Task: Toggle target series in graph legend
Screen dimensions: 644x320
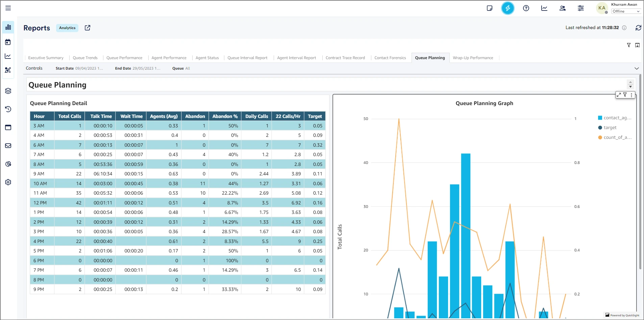Action: pyautogui.click(x=610, y=128)
